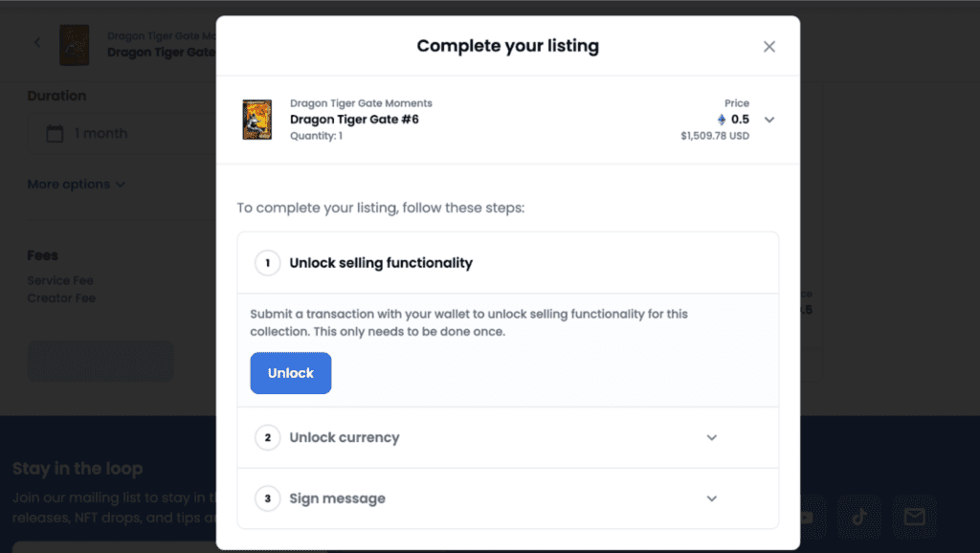Click the email envelope icon in footer
The image size is (980, 553).
[914, 516]
